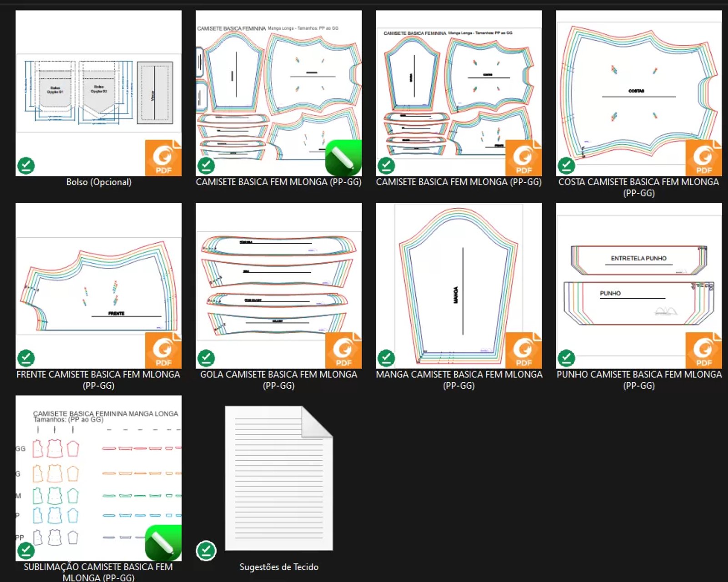Select the Bolso pocket pattern thumbnail
Screen dimensions: 728x582
tap(98, 93)
